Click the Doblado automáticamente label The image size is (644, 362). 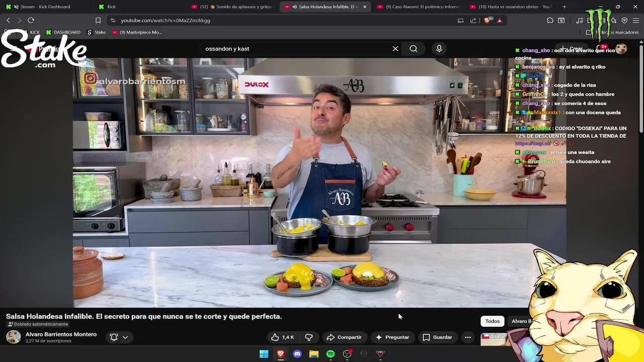pyautogui.click(x=38, y=324)
